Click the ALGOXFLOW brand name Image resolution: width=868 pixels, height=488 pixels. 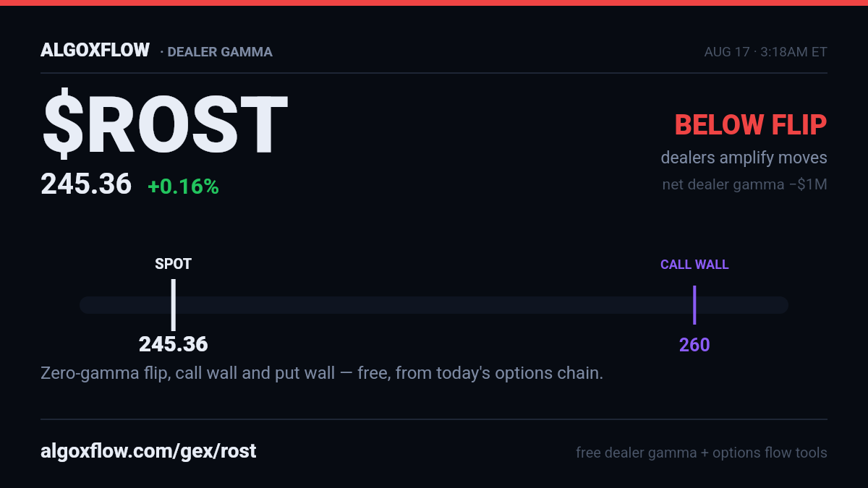click(95, 51)
